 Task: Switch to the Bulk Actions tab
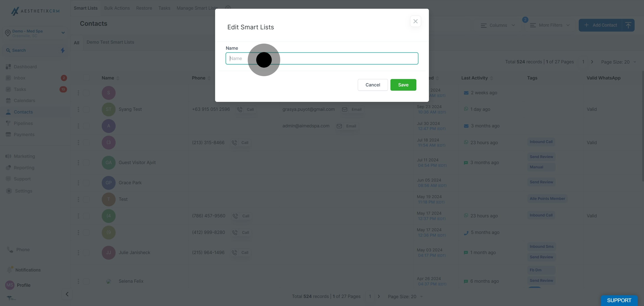[117, 8]
